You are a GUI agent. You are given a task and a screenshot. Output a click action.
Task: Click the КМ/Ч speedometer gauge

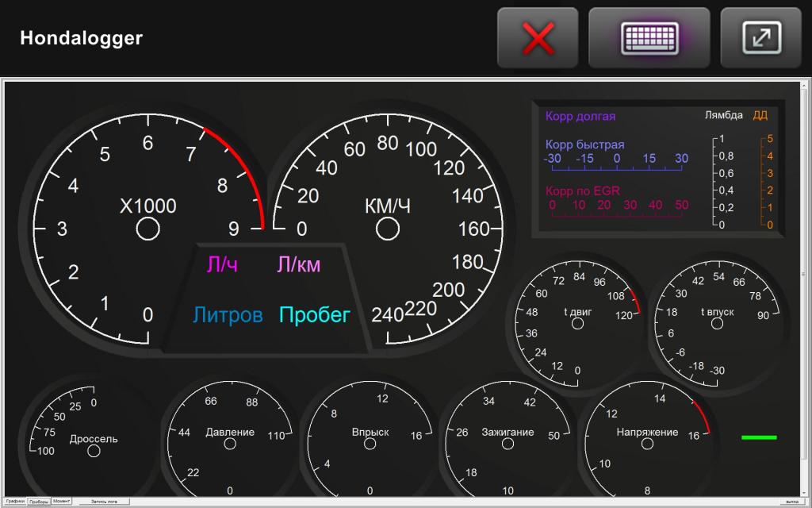(387, 229)
